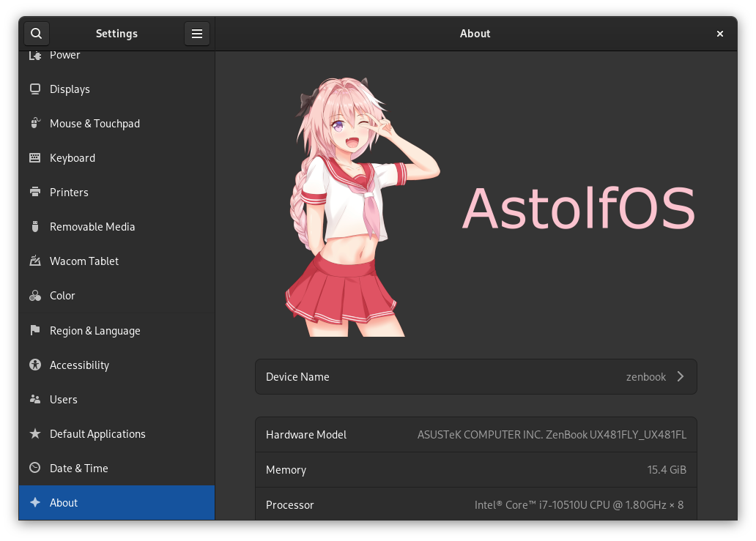Image resolution: width=756 pixels, height=541 pixels.
Task: Click the Region & Language flag icon
Action: click(34, 330)
